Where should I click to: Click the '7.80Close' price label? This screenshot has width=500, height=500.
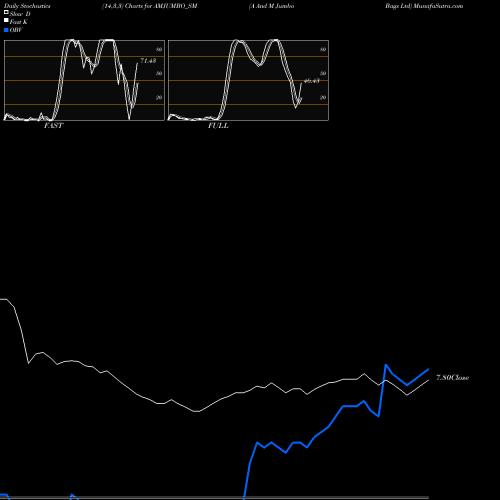[453, 378]
